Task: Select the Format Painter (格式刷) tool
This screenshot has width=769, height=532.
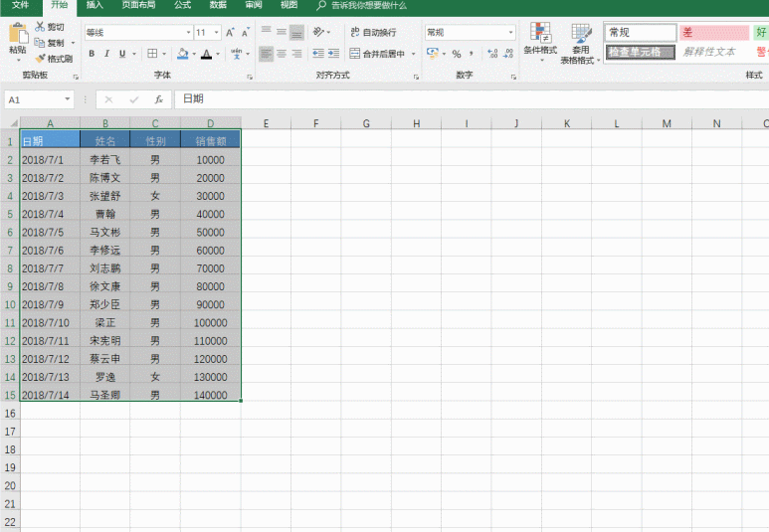Action: 40,58
